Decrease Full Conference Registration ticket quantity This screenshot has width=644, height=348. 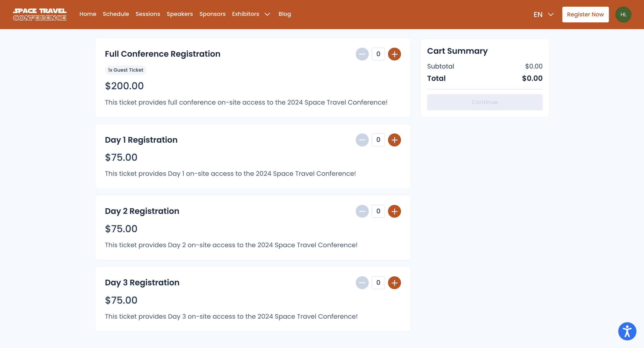[362, 54]
